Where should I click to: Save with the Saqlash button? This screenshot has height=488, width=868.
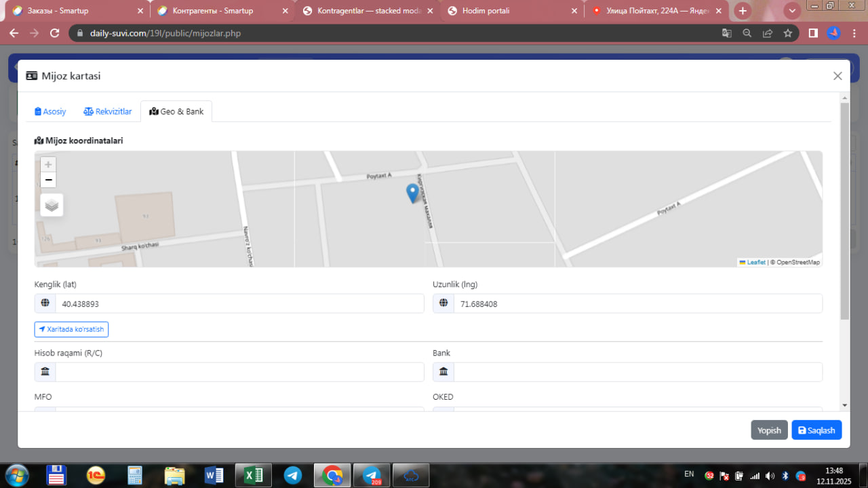coord(816,430)
